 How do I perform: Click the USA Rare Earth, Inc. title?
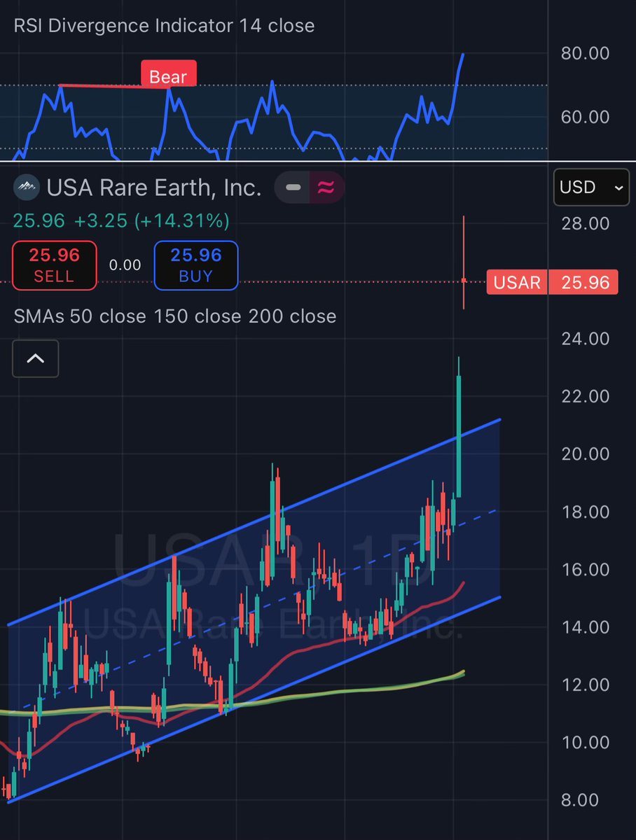point(154,187)
